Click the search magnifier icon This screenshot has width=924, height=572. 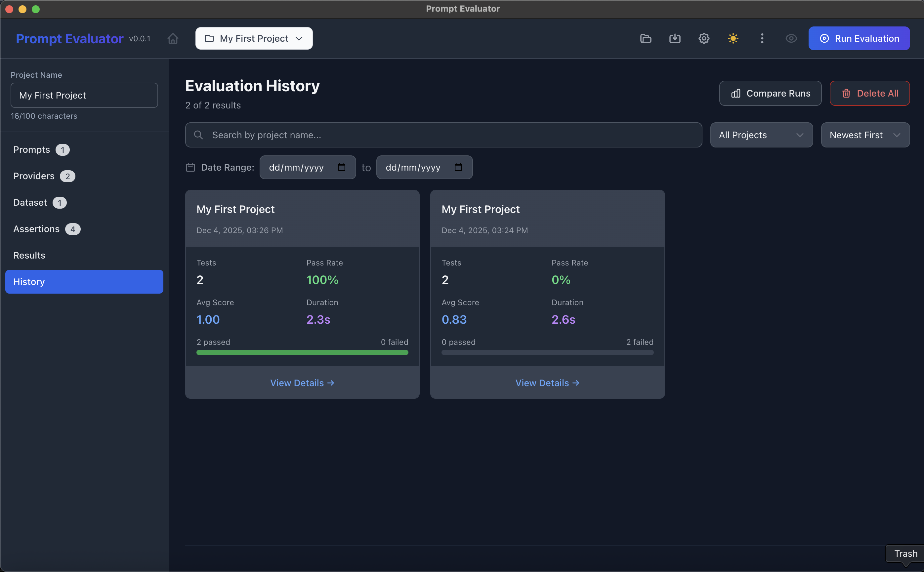click(198, 135)
